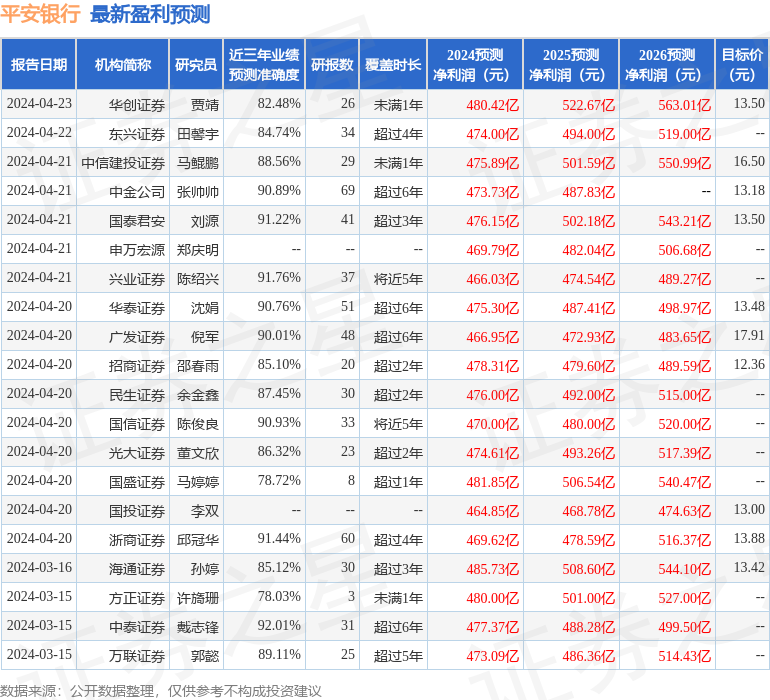The image size is (770, 700).
Task: Select the 报告日期 column header
Action: pos(39,64)
